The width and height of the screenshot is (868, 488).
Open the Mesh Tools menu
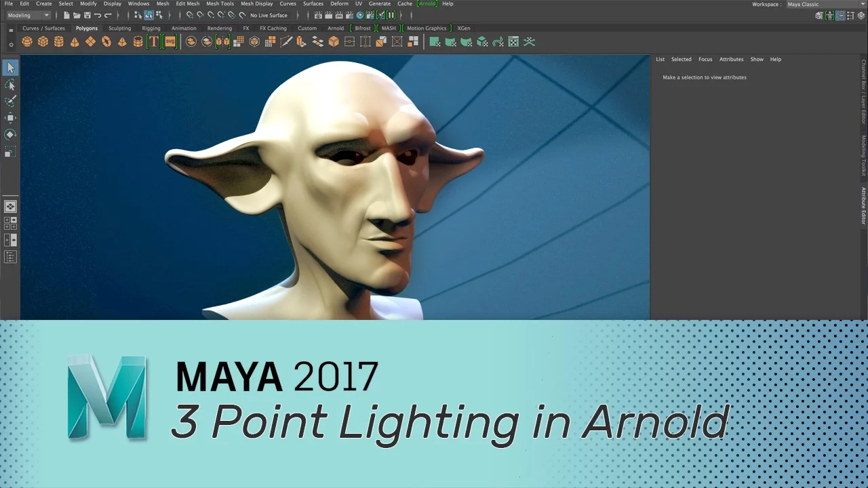[x=220, y=3]
